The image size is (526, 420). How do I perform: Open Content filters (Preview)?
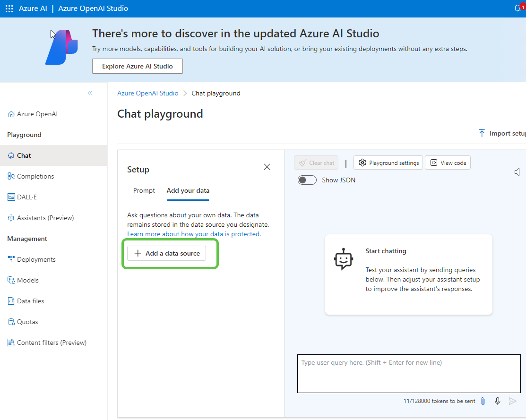click(51, 343)
